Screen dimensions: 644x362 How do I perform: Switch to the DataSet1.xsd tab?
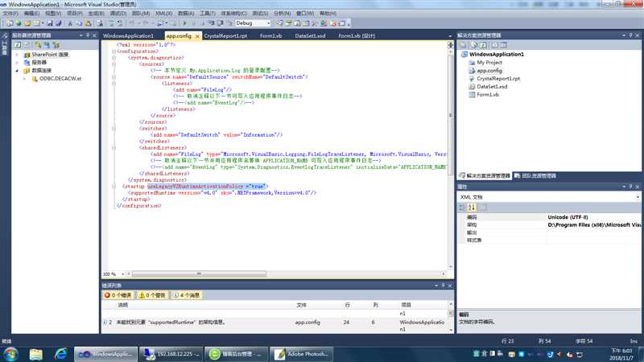[x=310, y=36]
